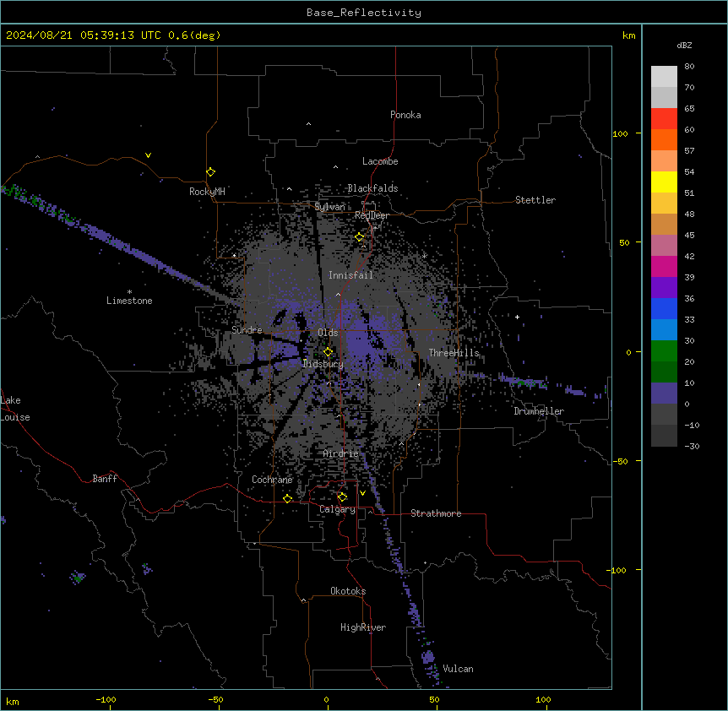728x711 pixels.
Task: Select the violet purple swatch between 39 and 36
Action: [664, 287]
